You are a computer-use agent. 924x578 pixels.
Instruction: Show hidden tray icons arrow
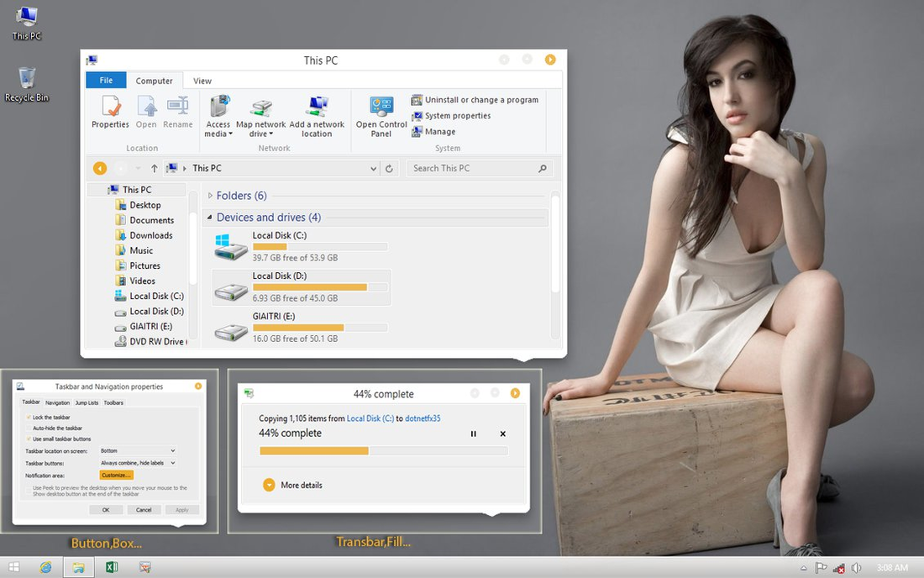(803, 568)
